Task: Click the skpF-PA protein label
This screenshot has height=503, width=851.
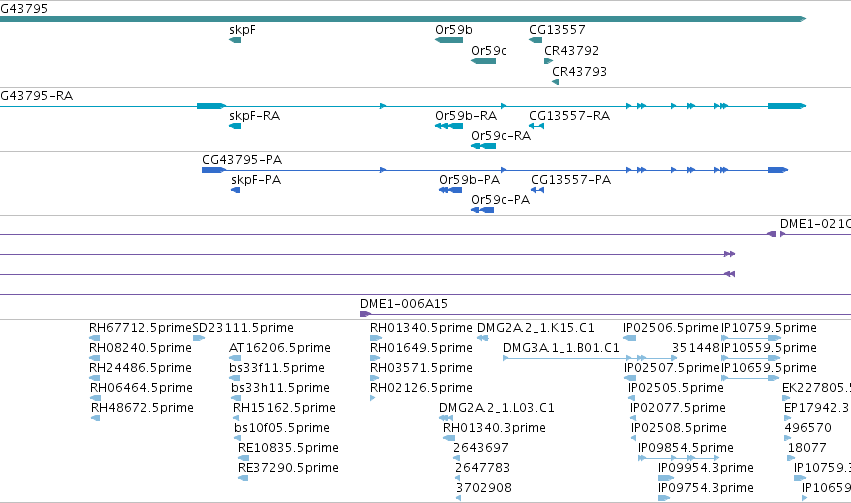Action: click(x=256, y=180)
